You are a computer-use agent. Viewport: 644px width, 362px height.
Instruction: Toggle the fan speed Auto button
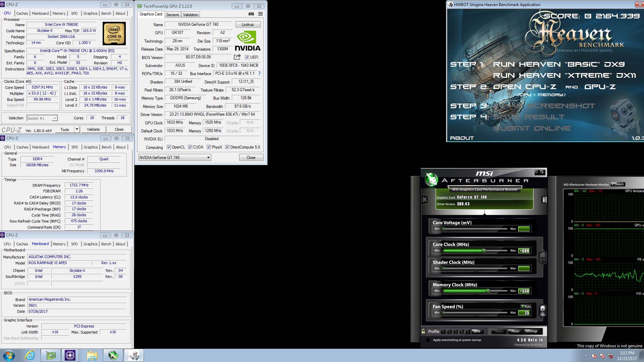point(526,306)
